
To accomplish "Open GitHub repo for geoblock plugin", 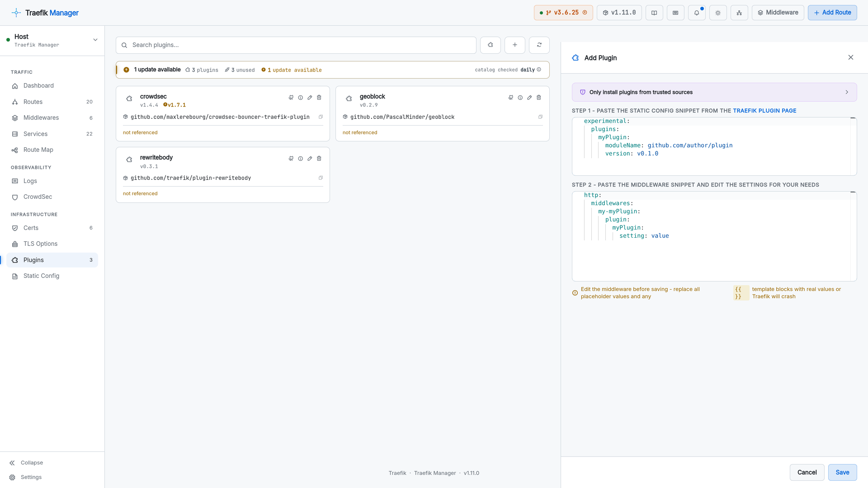I will 511,98.
